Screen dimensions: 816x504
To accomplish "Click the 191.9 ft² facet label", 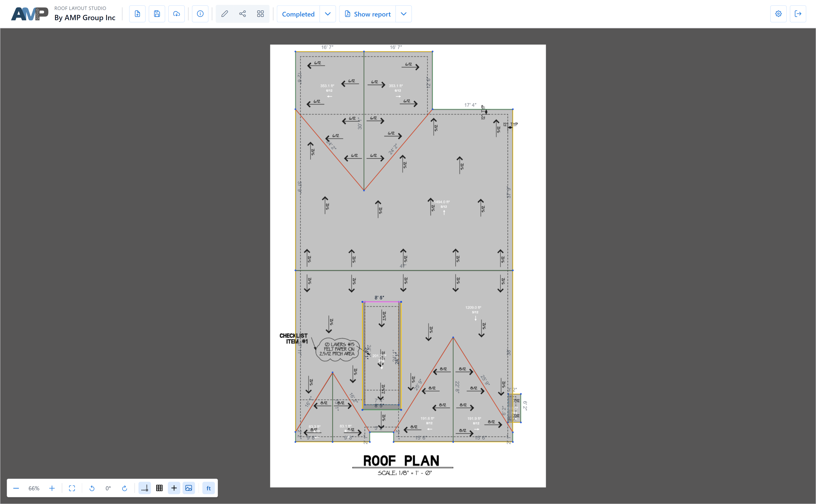I will [x=474, y=418].
